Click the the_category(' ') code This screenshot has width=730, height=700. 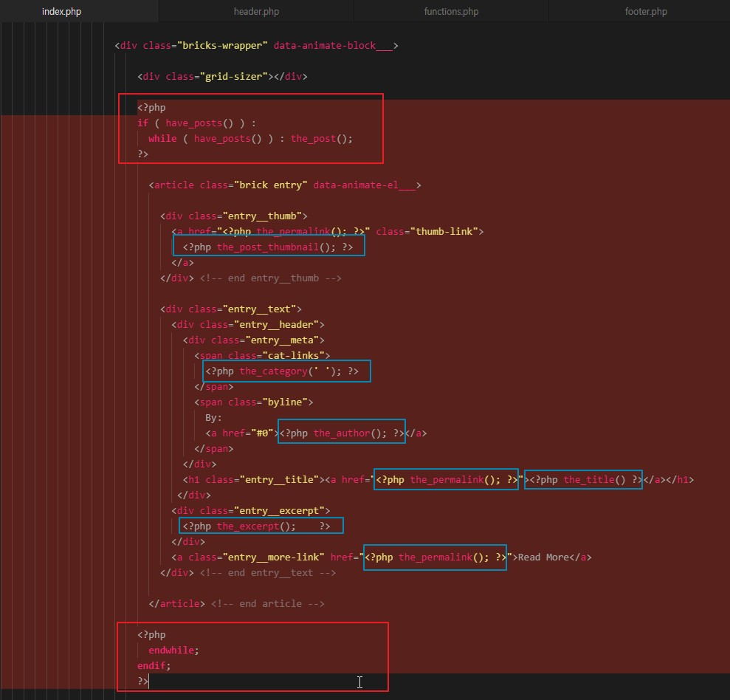point(282,371)
